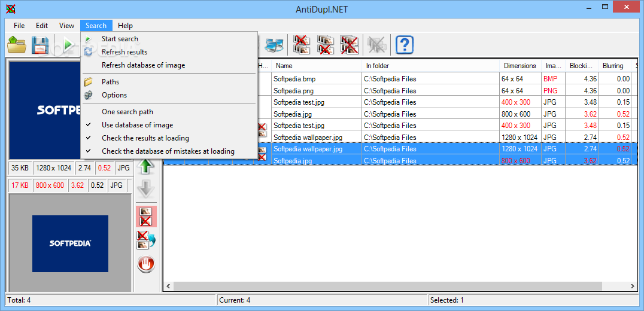This screenshot has width=644, height=311.
Task: Click the hint icon in selected wallpaper row
Action: tap(262, 153)
